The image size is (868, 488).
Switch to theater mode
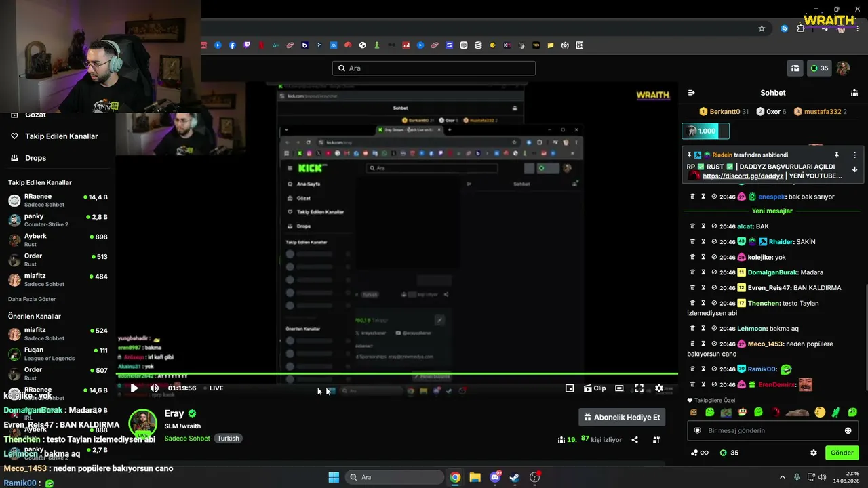[x=619, y=388]
